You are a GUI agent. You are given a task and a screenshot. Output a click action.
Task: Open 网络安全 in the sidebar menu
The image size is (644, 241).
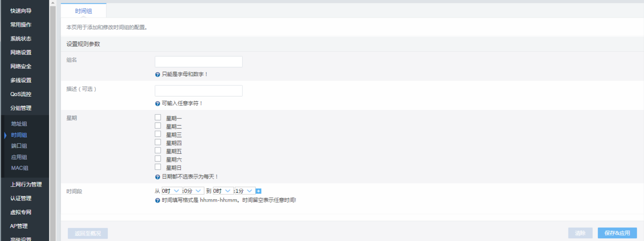point(21,67)
